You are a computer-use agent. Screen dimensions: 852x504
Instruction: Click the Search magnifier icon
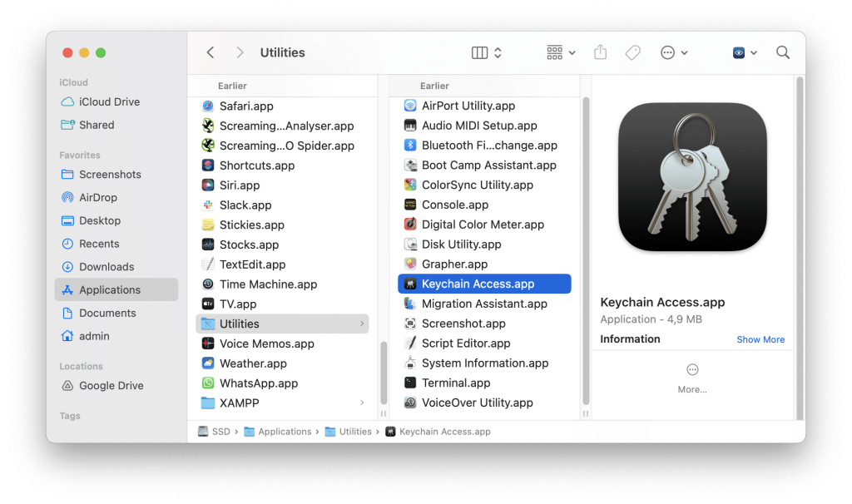coord(782,52)
